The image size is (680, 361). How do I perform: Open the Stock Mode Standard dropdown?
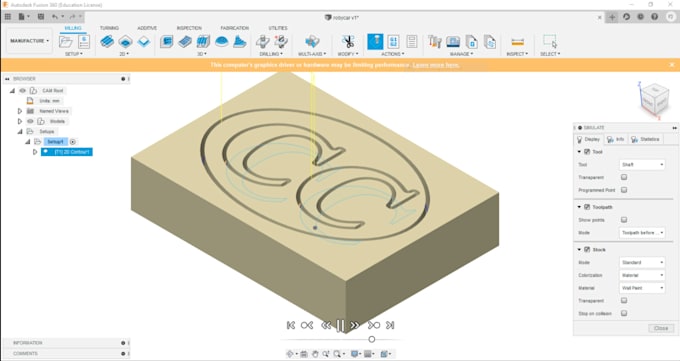[642, 263]
